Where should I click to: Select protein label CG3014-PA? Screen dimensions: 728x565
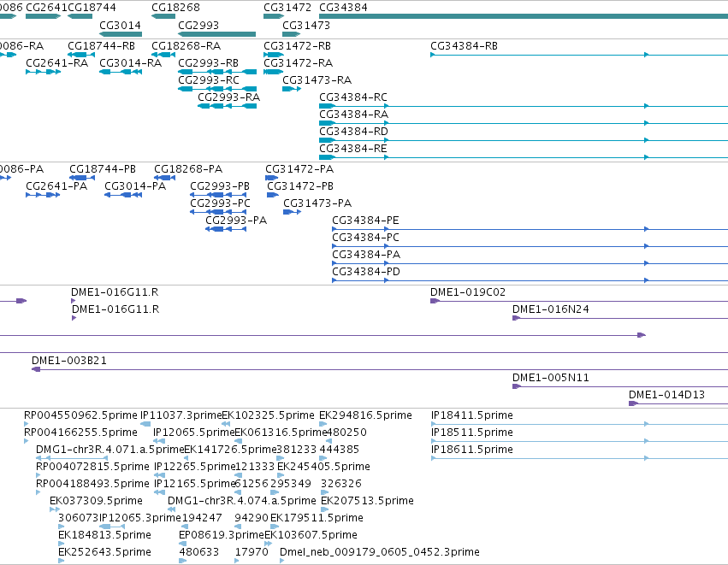135,186
